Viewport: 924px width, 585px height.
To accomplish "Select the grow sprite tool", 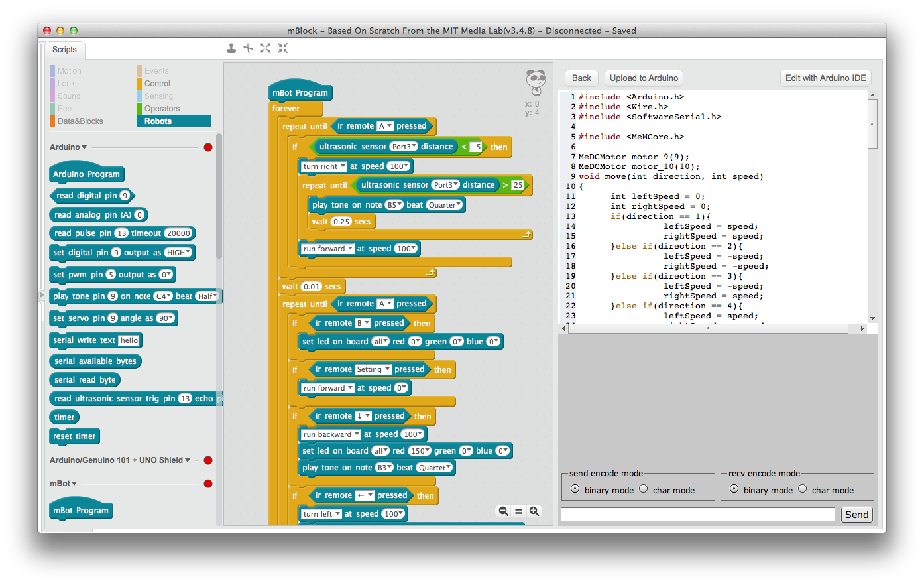I will click(265, 48).
